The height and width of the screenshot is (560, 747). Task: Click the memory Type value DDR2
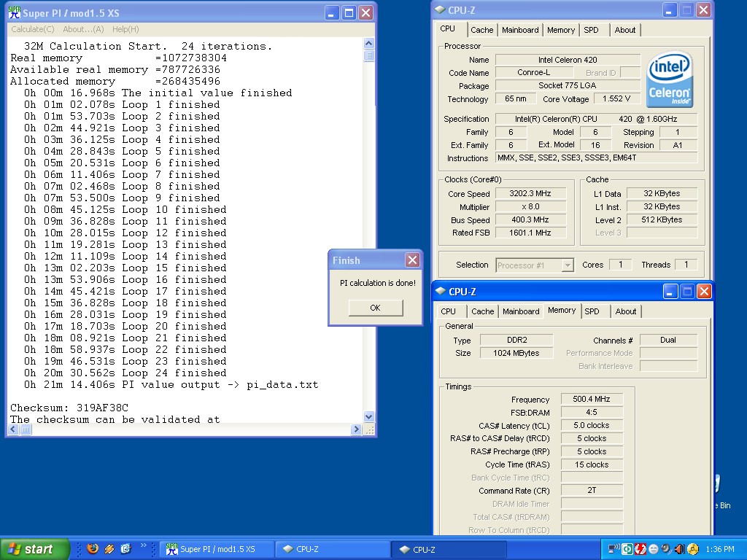pyautogui.click(x=517, y=340)
